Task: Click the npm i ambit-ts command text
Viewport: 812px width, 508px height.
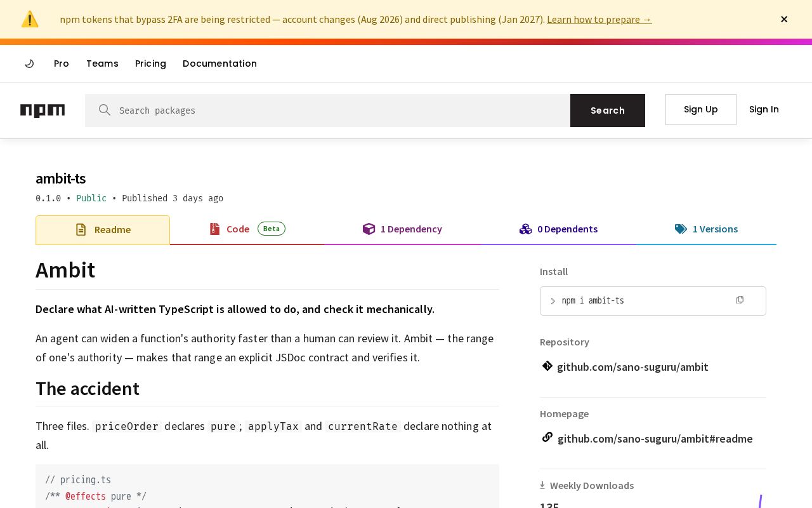Action: pos(593,300)
